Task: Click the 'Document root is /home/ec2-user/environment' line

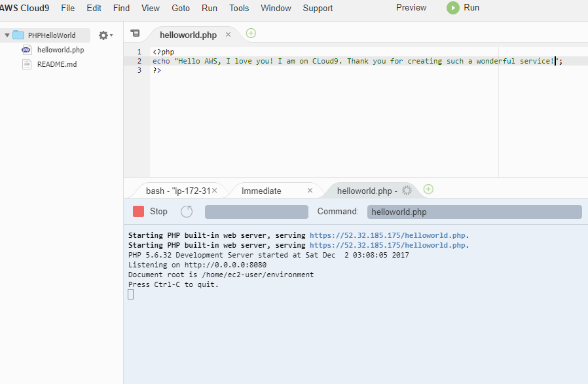Action: [x=221, y=275]
